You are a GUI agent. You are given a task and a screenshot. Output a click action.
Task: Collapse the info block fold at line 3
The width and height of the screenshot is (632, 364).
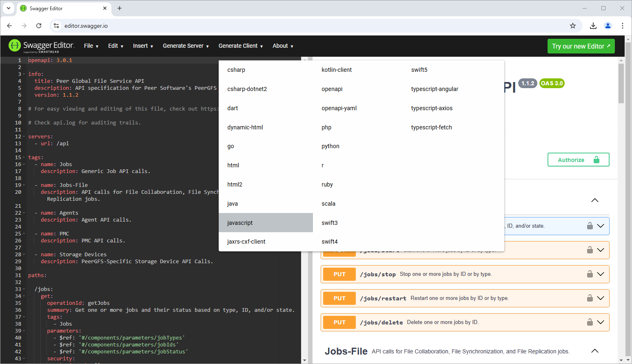pyautogui.click(x=24, y=74)
